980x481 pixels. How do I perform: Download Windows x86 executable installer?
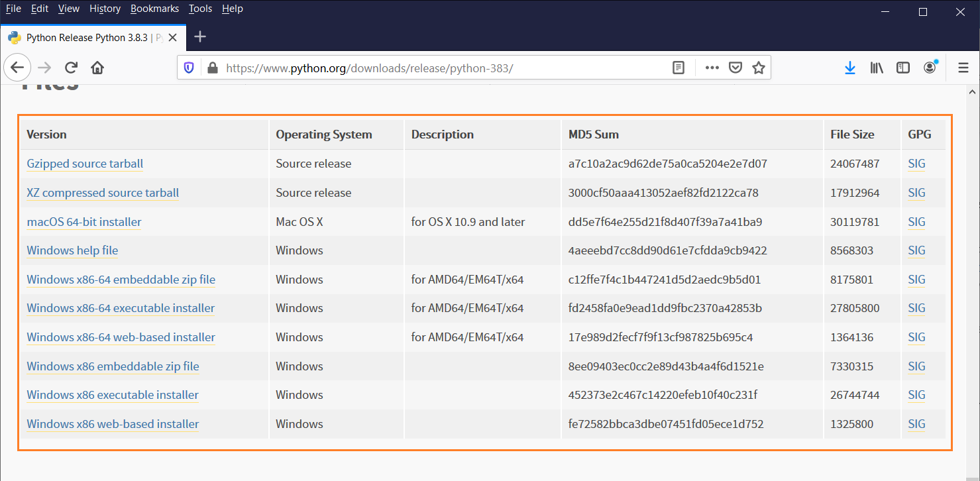point(113,395)
